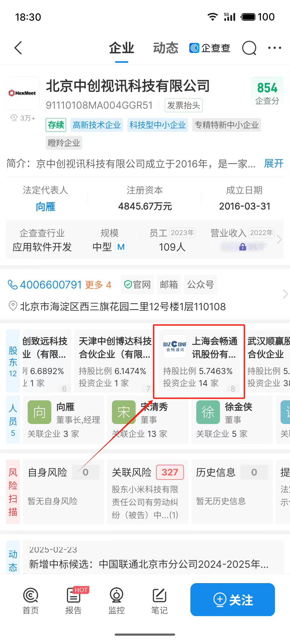Open the 公众号 button
This screenshot has height=644, width=290.
click(201, 284)
